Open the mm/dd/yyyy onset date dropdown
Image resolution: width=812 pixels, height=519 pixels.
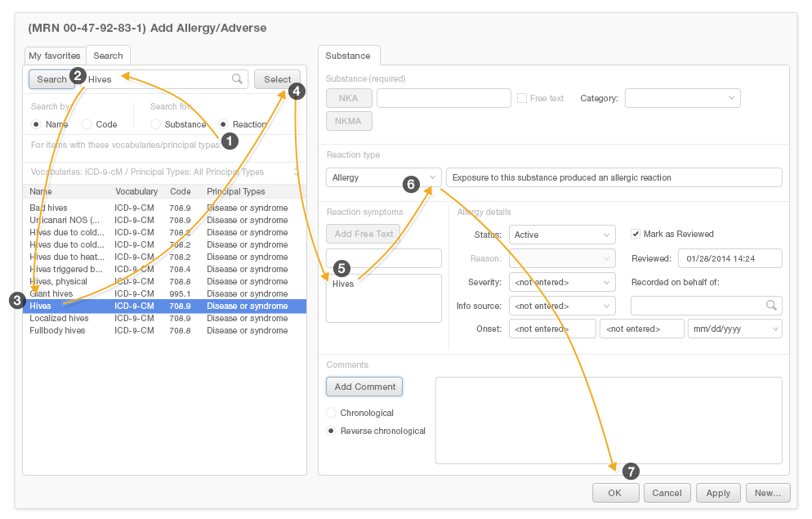point(734,329)
